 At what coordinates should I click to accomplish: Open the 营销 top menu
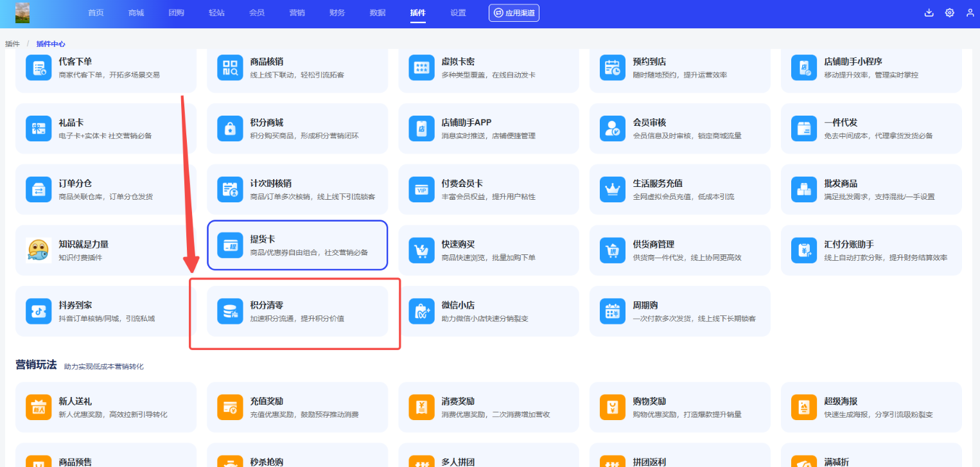click(x=297, y=13)
